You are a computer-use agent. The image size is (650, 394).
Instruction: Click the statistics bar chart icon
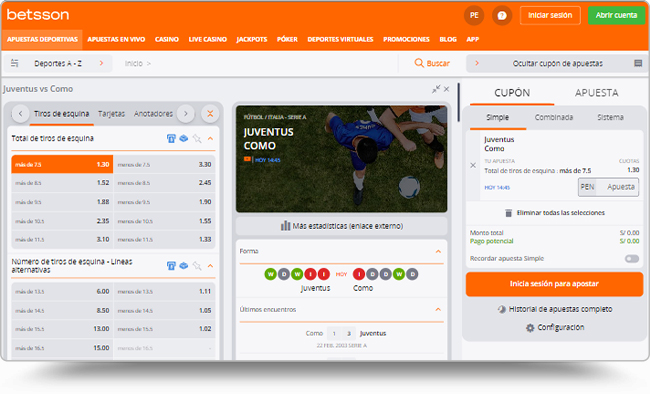coord(285,226)
